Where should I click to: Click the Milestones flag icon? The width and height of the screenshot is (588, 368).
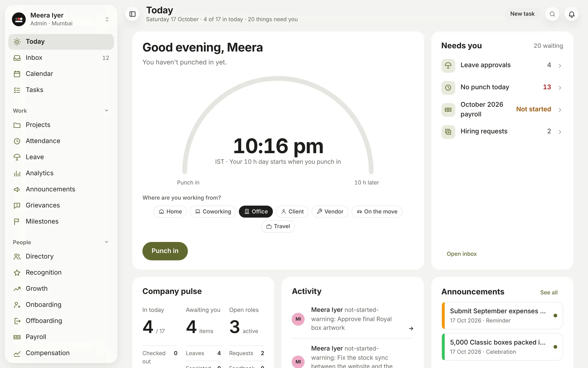coord(17,221)
